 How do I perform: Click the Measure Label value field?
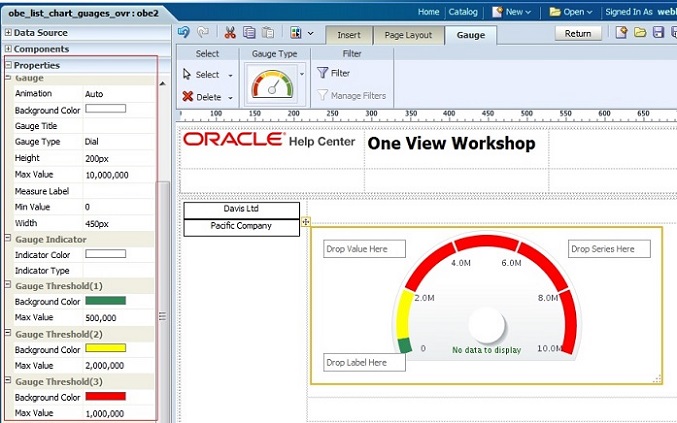point(119,191)
